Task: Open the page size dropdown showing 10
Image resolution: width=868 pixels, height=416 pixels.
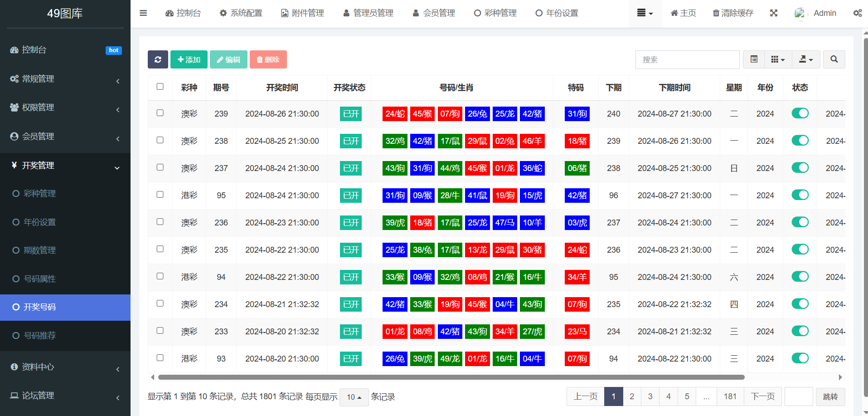Action: (354, 397)
